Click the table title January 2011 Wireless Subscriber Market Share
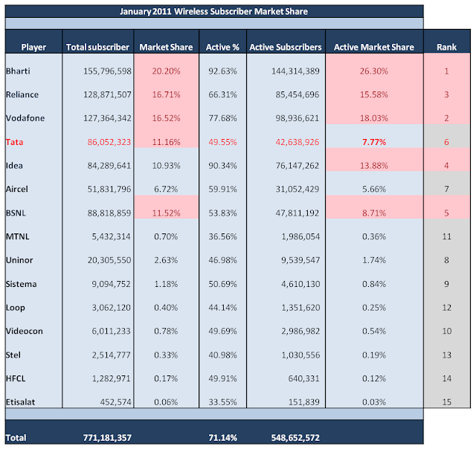 pos(213,12)
